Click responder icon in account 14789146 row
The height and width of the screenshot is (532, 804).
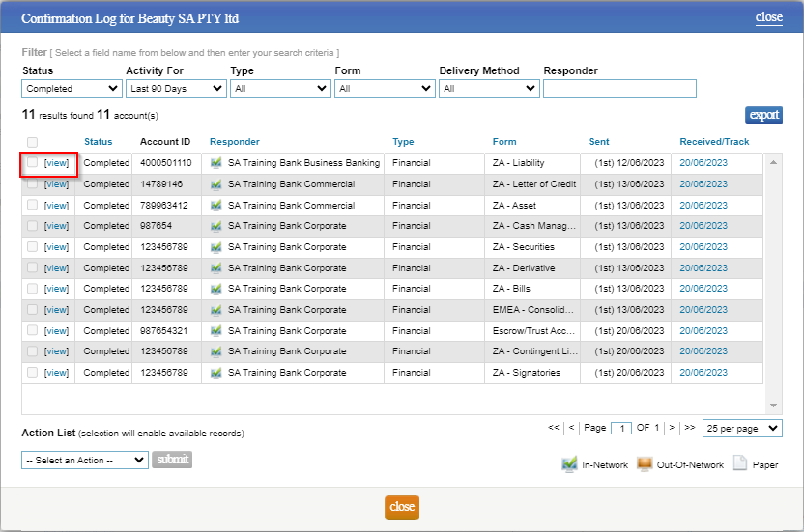point(216,184)
